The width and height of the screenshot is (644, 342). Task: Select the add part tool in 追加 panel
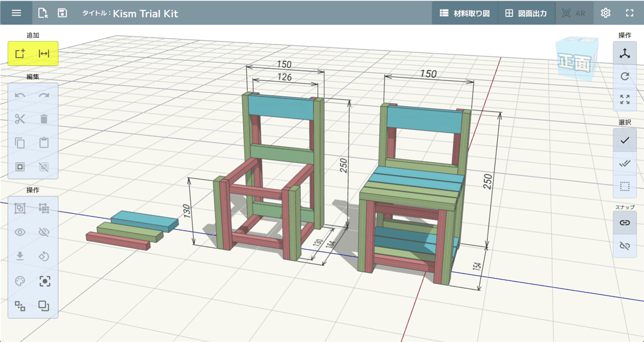click(20, 53)
